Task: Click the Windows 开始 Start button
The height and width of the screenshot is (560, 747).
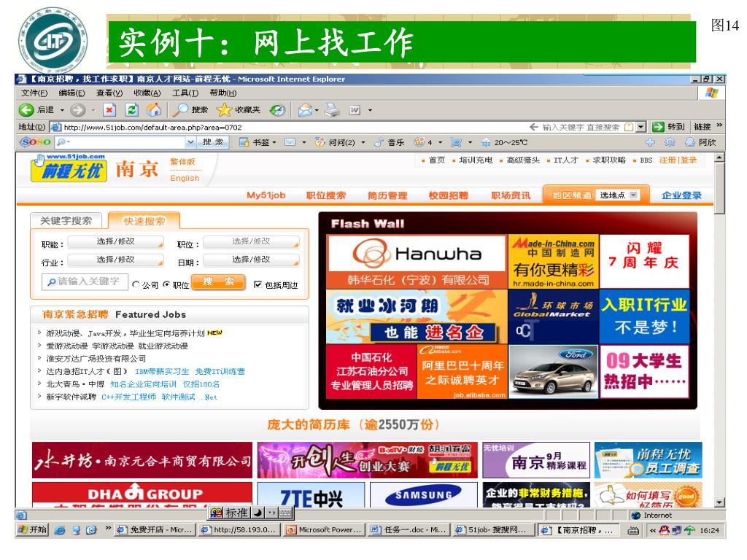Action: [x=32, y=529]
